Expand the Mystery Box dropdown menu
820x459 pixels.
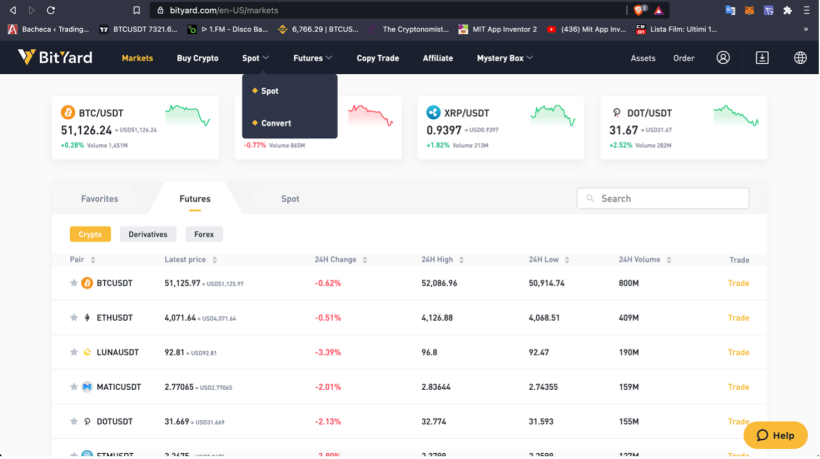(505, 58)
